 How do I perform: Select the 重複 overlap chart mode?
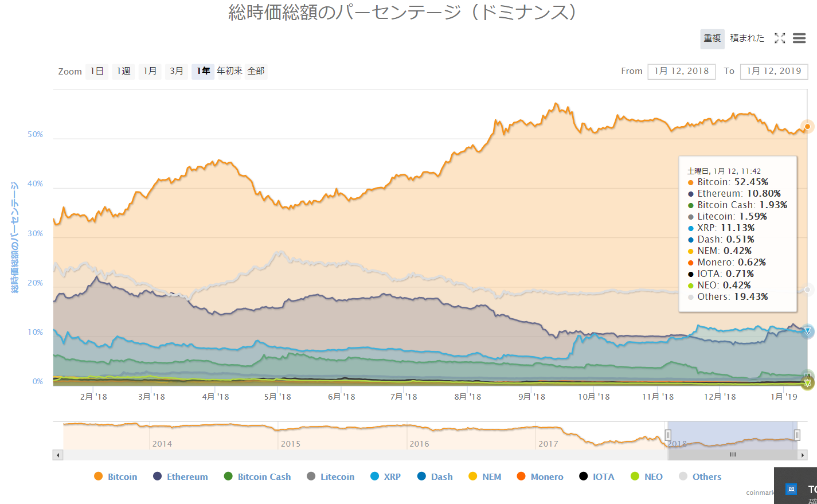pos(712,38)
